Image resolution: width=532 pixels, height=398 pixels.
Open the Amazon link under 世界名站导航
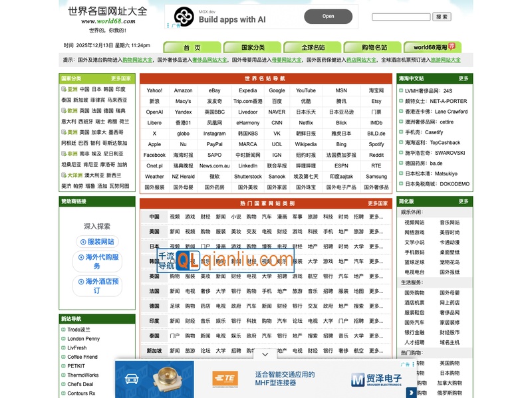184,90
